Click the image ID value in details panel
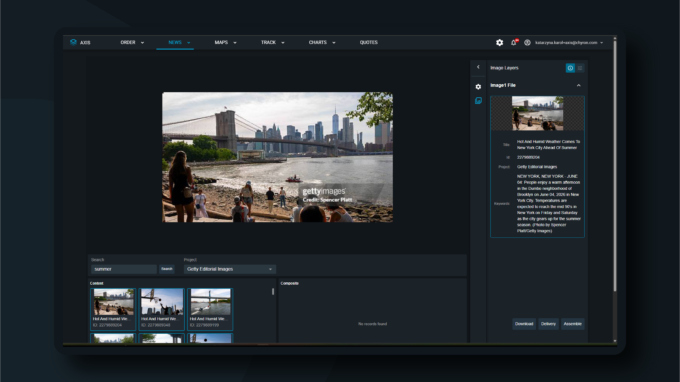 pos(528,157)
